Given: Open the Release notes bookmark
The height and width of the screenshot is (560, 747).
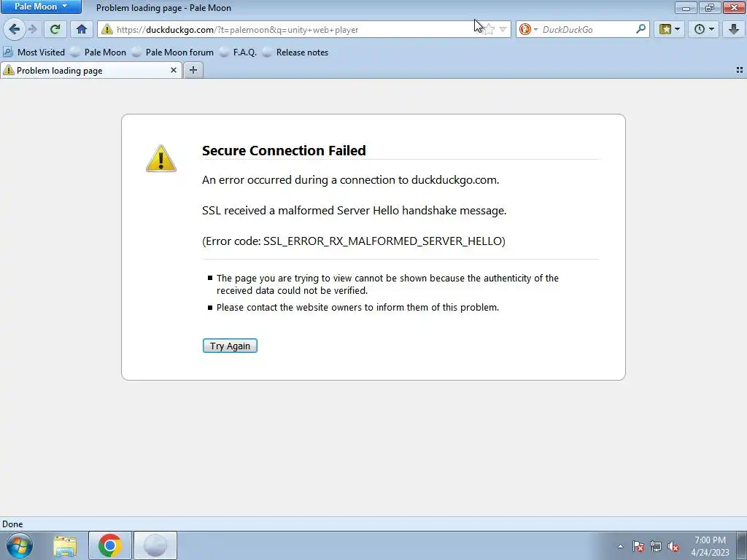Looking at the screenshot, I should 296,52.
